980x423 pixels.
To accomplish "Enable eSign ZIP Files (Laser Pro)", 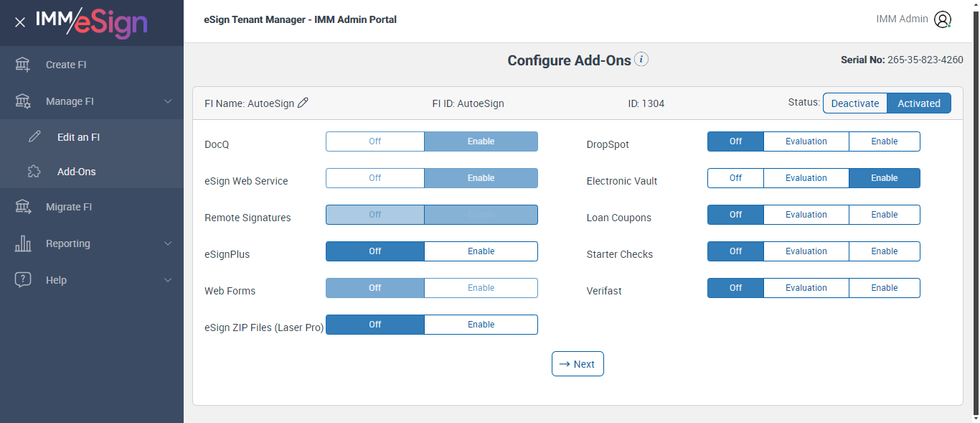I will coord(481,325).
